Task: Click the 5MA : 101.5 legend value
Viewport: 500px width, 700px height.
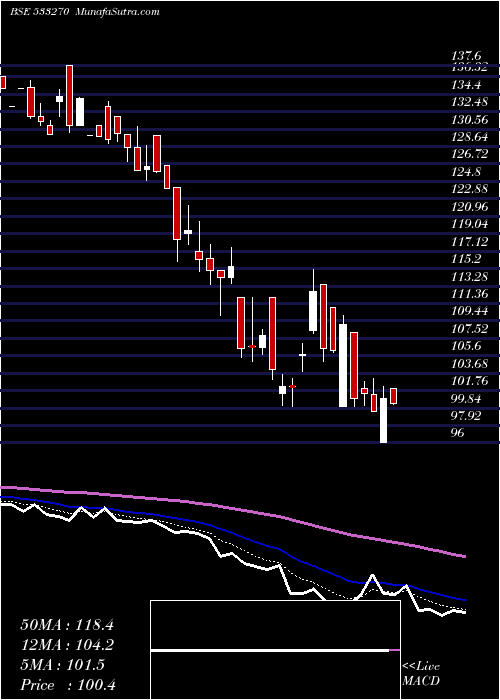Action: 62,665
